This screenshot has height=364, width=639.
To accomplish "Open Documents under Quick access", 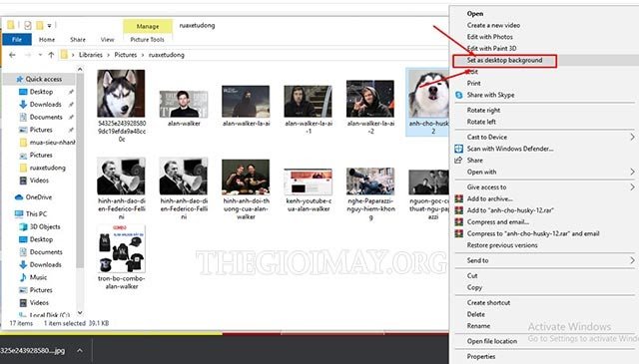I will pyautogui.click(x=46, y=117).
